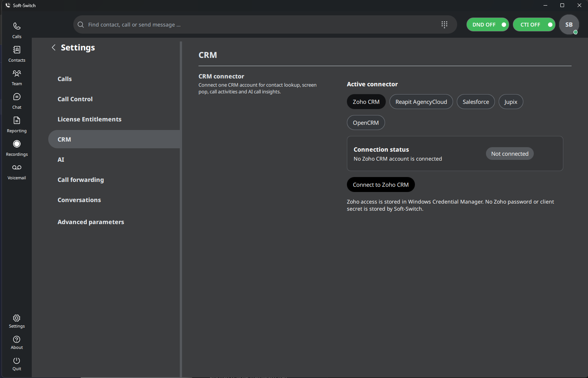
Task: Open Conversations settings
Action: point(114,200)
